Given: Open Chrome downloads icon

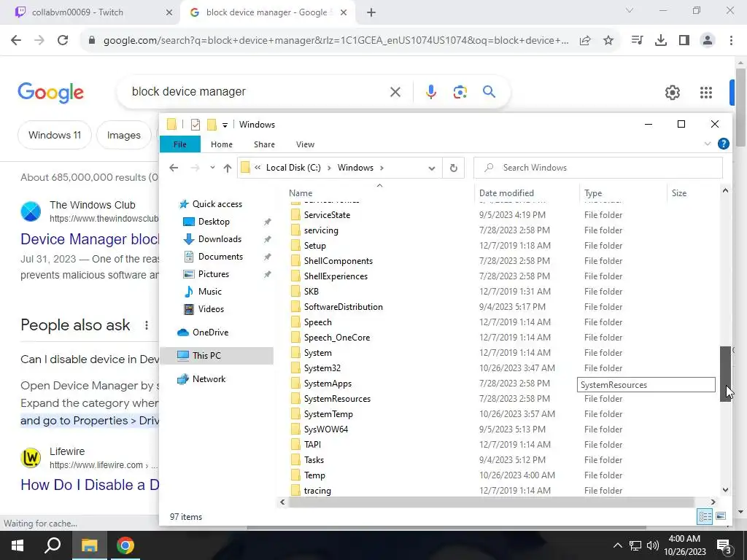Looking at the screenshot, I should (x=661, y=41).
